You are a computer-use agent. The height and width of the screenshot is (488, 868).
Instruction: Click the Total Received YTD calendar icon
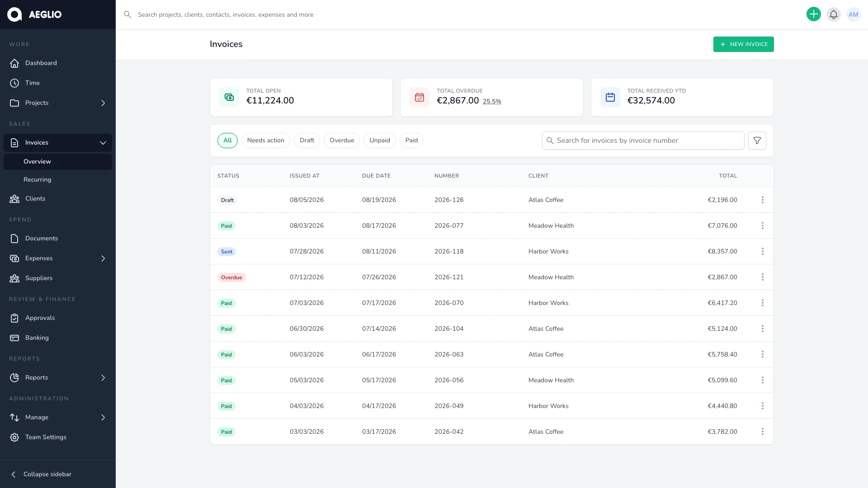point(610,97)
